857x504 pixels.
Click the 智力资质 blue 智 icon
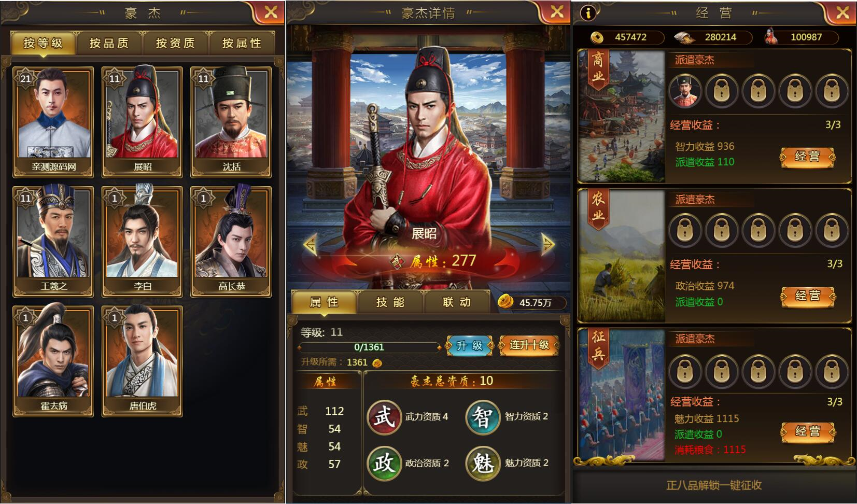(x=483, y=417)
